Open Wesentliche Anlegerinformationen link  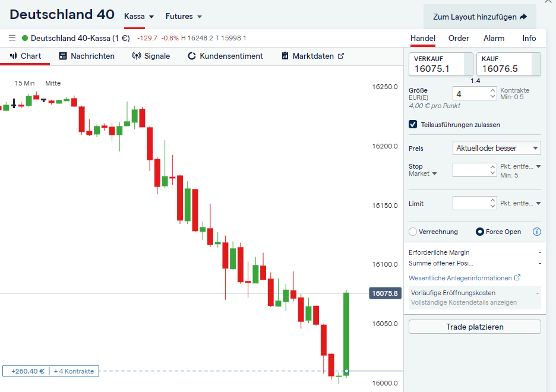(460, 278)
